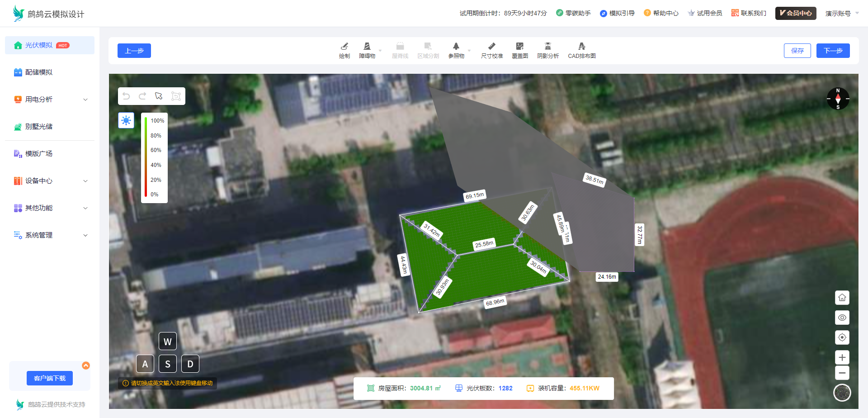
Task: Click the 69.15m edge label
Action: (475, 195)
